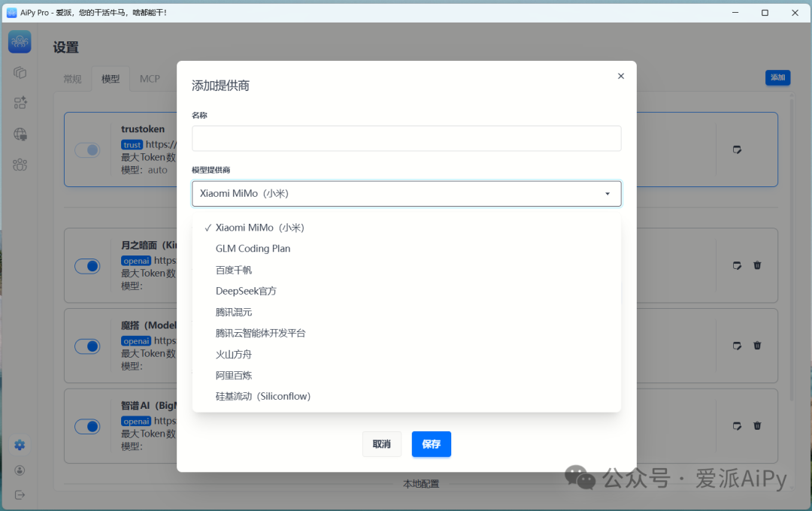This screenshot has height=511, width=812.
Task: Click the 设置 page heading
Action: coord(65,47)
